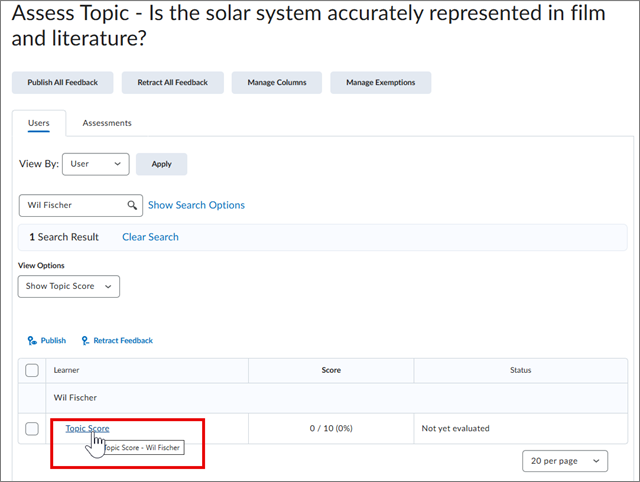This screenshot has width=640, height=482.
Task: Open Show Search Options link
Action: coord(196,205)
